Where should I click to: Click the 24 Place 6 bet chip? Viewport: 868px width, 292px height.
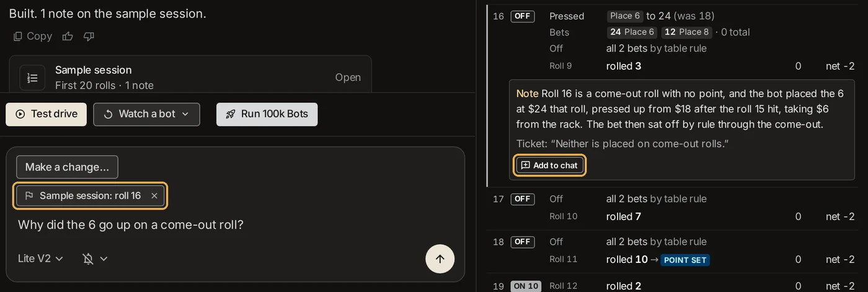632,32
